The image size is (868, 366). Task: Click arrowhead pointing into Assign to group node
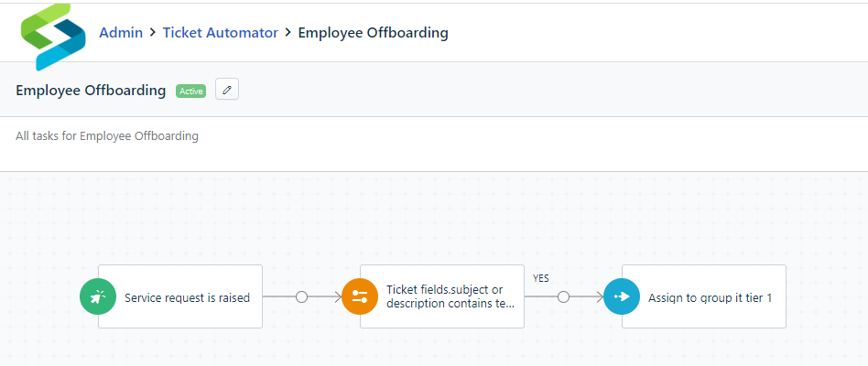(599, 296)
